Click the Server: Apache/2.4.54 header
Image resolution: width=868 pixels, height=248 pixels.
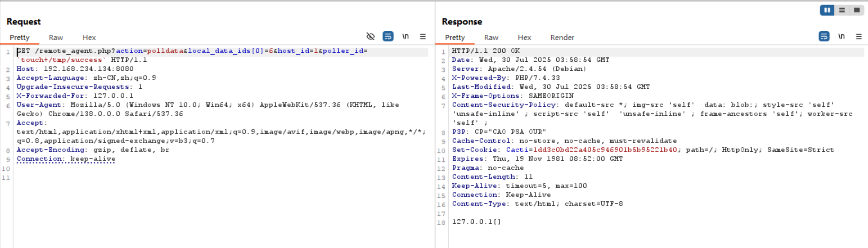pos(519,69)
